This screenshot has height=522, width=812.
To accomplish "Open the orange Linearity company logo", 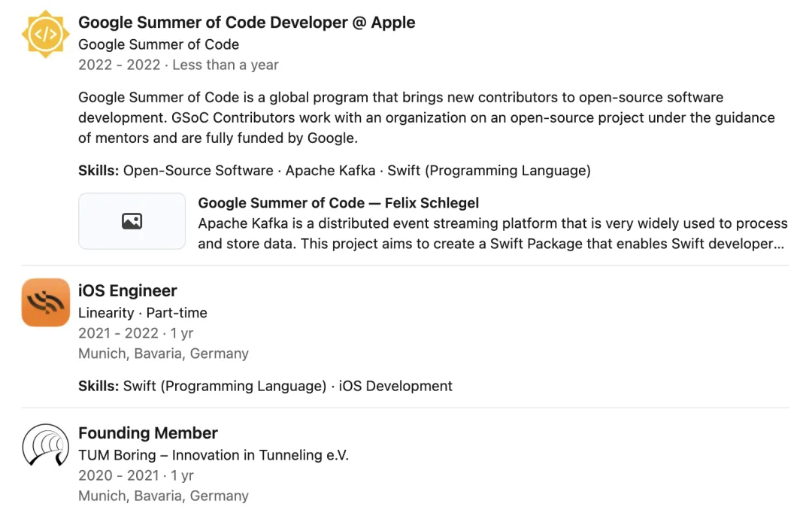I will click(x=45, y=302).
